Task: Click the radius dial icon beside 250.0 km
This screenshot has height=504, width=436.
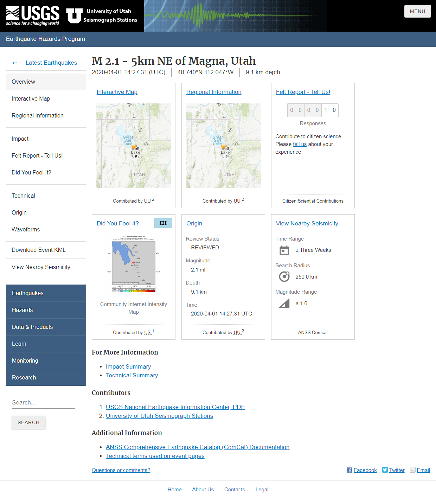Action: coord(284,276)
